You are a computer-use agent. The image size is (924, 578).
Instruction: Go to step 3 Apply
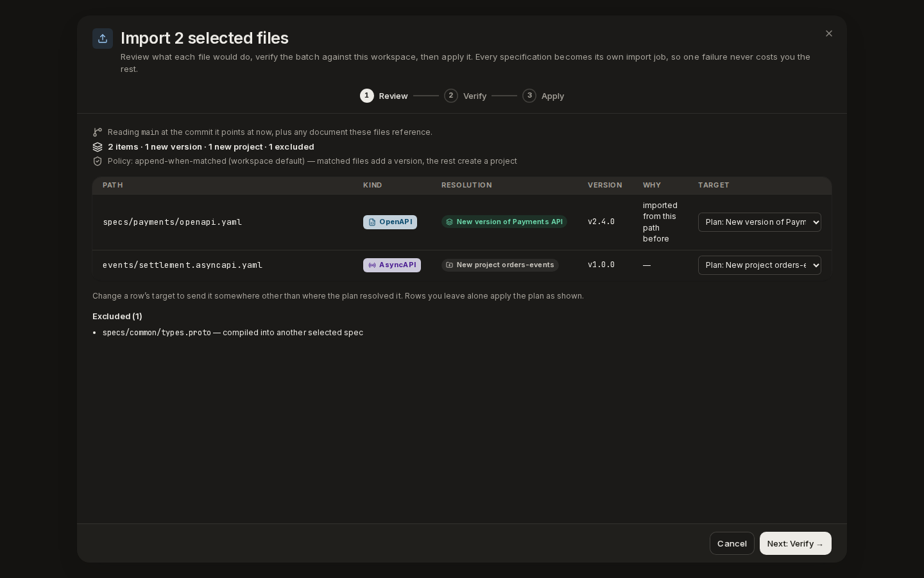(x=543, y=96)
